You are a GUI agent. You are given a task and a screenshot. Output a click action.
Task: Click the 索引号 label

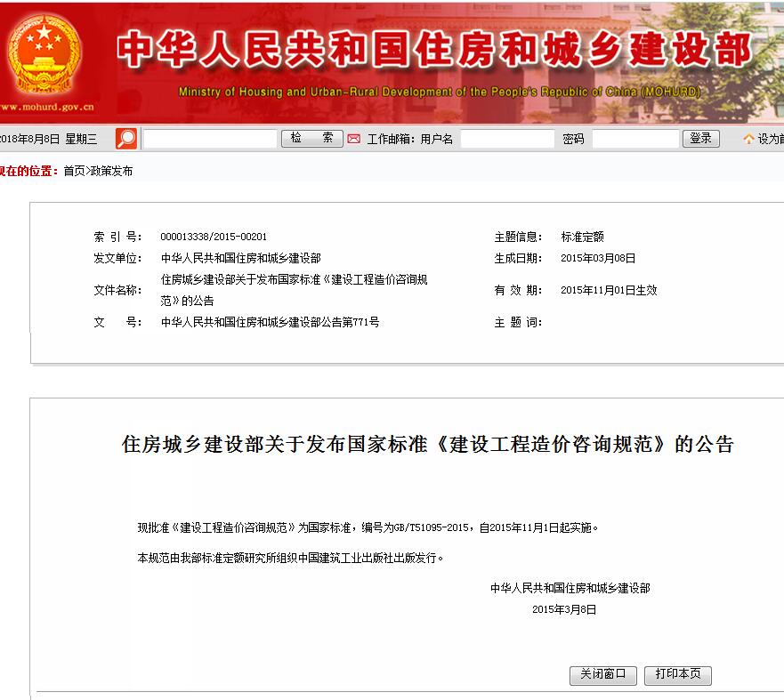pos(117,237)
